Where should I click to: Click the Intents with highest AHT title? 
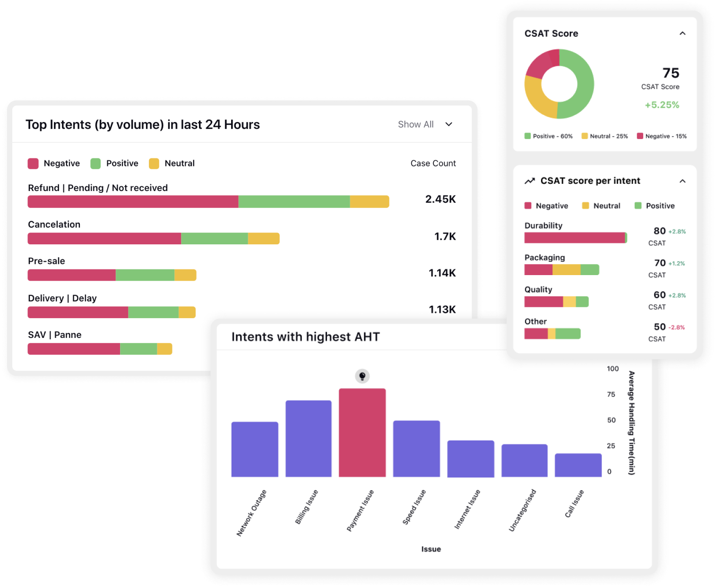306,337
